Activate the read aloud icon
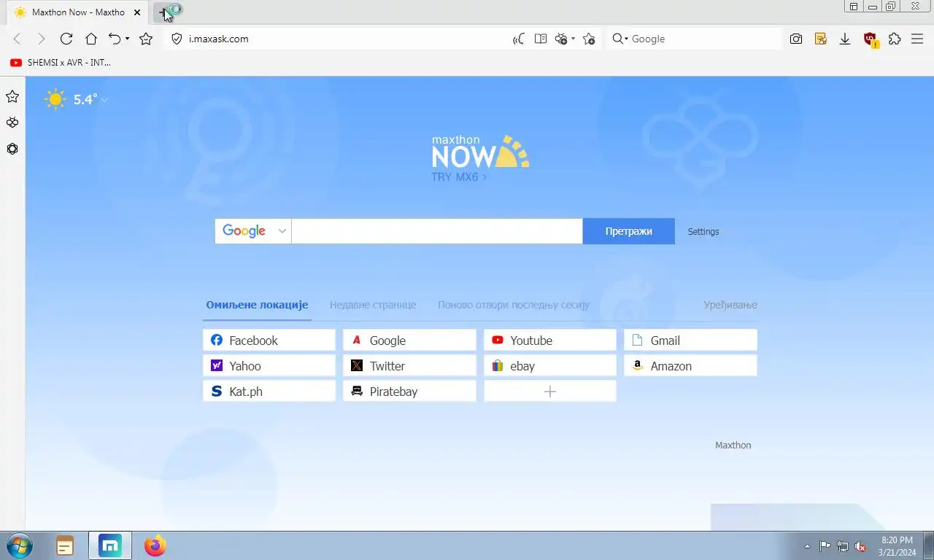 tap(519, 39)
